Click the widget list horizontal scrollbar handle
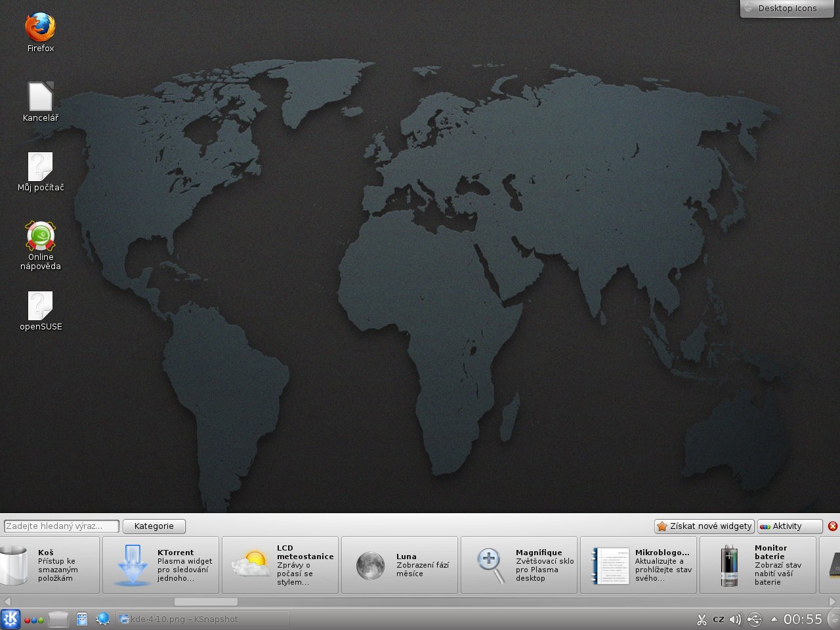 pyautogui.click(x=205, y=602)
